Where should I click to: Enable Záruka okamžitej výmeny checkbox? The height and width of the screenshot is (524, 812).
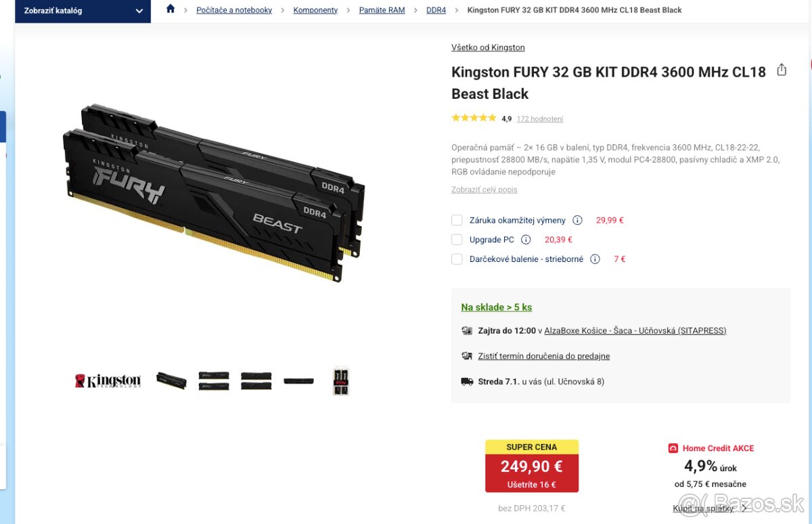[457, 220]
